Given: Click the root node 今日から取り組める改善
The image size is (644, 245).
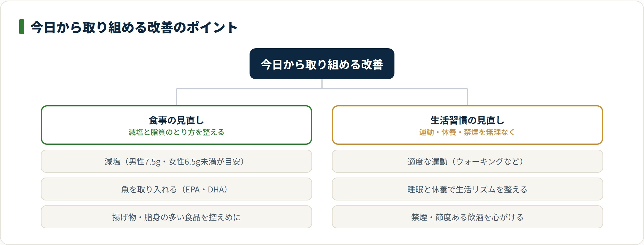Looking at the screenshot, I should tap(322, 64).
